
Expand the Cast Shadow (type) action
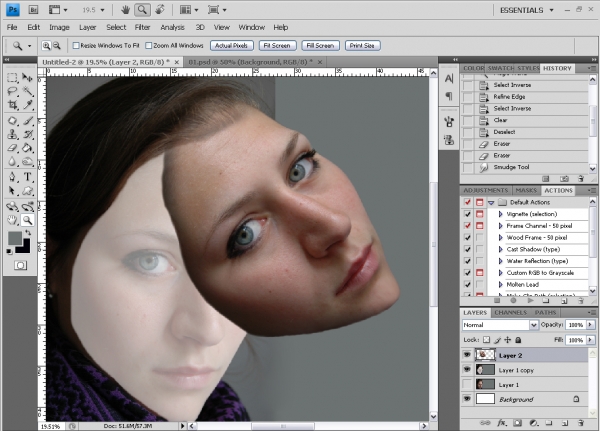[501, 250]
